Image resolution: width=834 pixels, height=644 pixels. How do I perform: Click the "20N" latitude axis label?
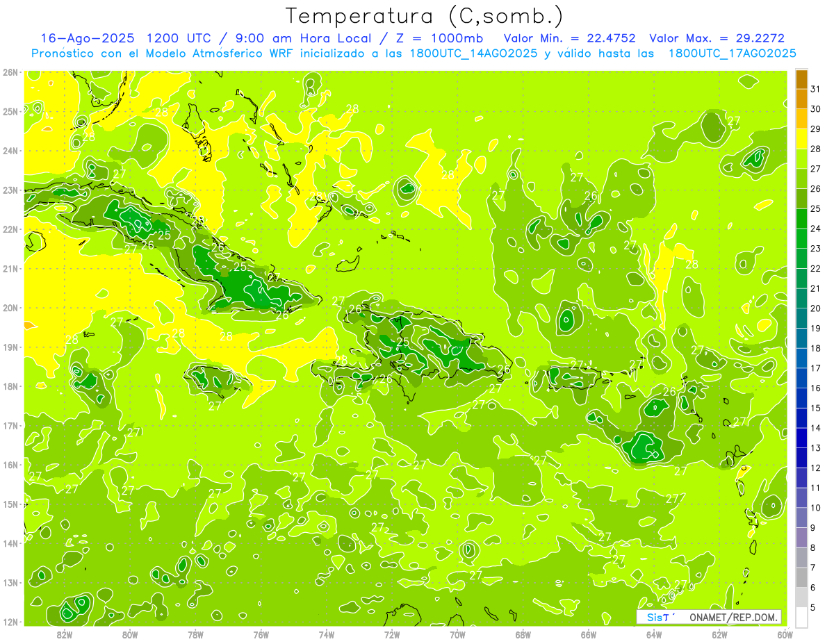pyautogui.click(x=10, y=308)
